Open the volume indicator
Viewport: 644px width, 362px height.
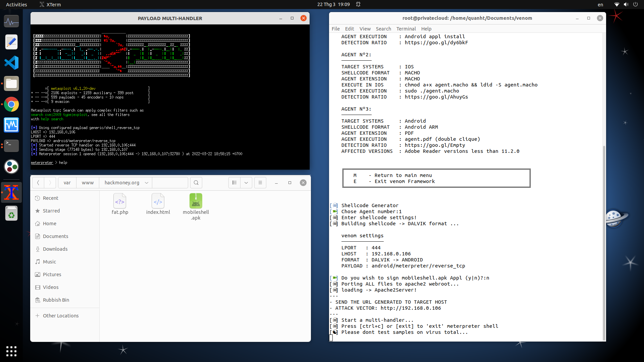coord(626,4)
